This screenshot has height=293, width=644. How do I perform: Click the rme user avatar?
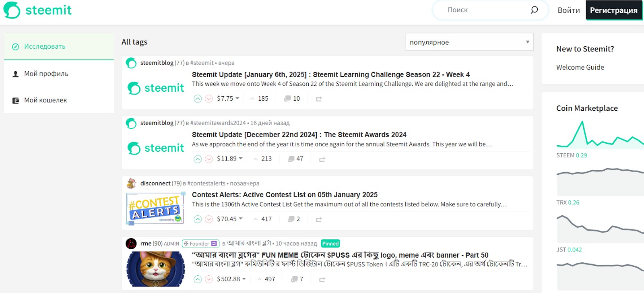(x=131, y=243)
